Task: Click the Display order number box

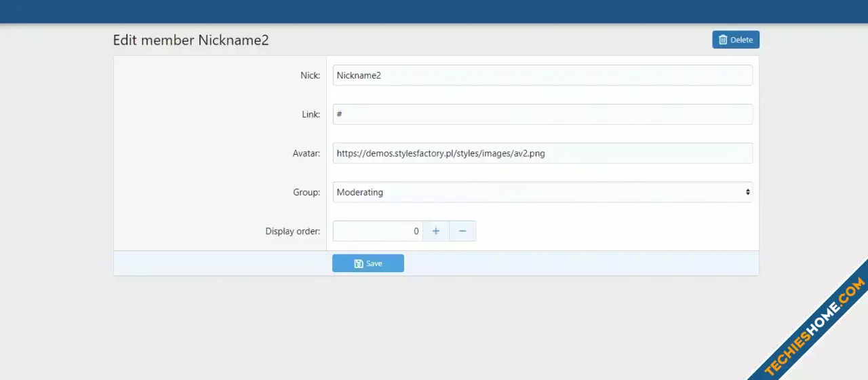Action: click(378, 231)
